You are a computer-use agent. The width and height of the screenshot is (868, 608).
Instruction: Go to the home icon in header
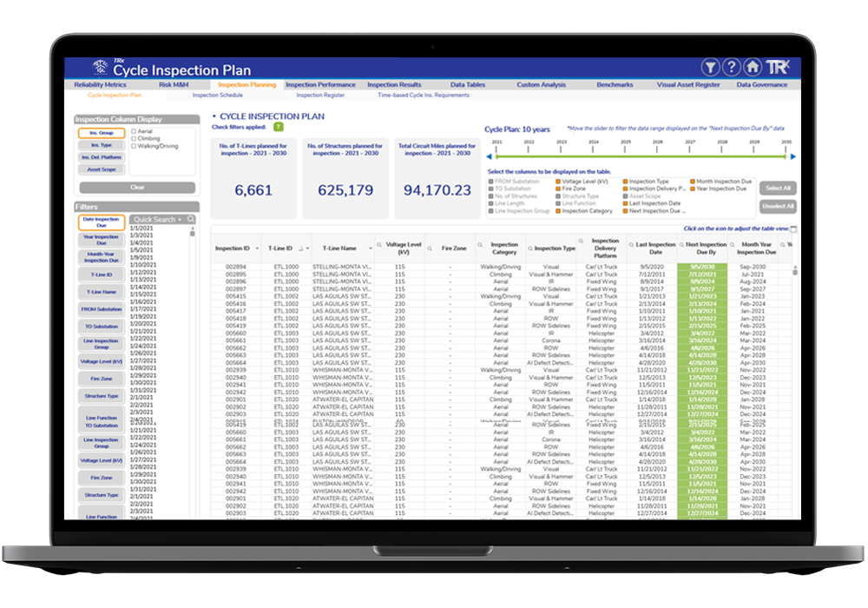click(752, 67)
